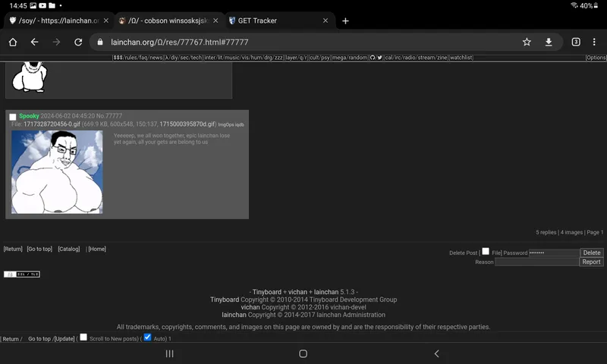Check the File-only delete checkbox
The width and height of the screenshot is (607, 364).
point(486,252)
